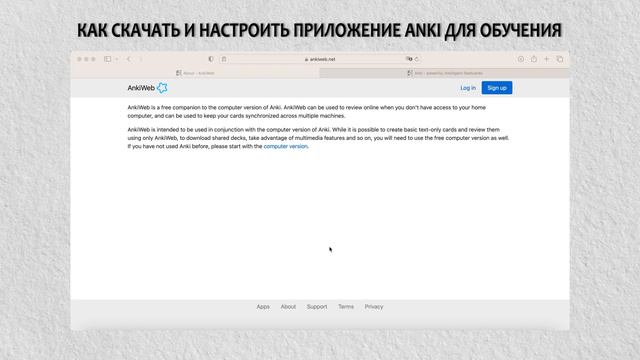Click the translate icon in the address bar
Screen dimensions: 640x360
click(409, 59)
